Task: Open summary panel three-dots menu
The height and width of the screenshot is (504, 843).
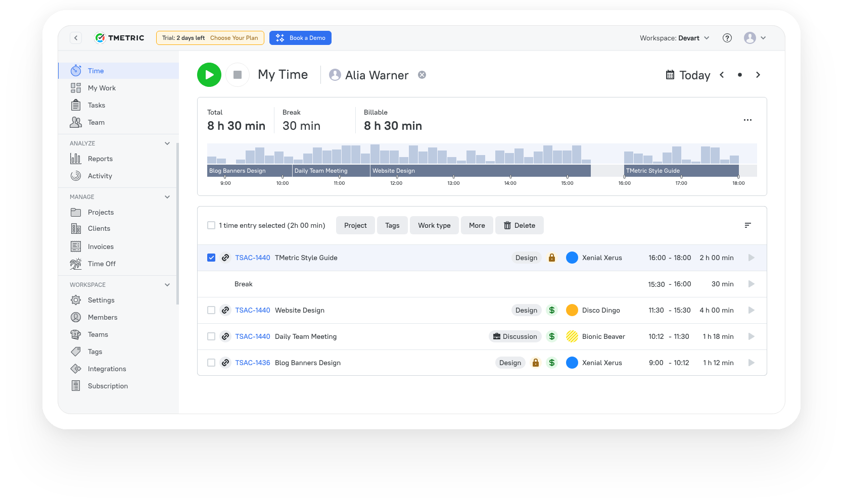Action: point(748,120)
